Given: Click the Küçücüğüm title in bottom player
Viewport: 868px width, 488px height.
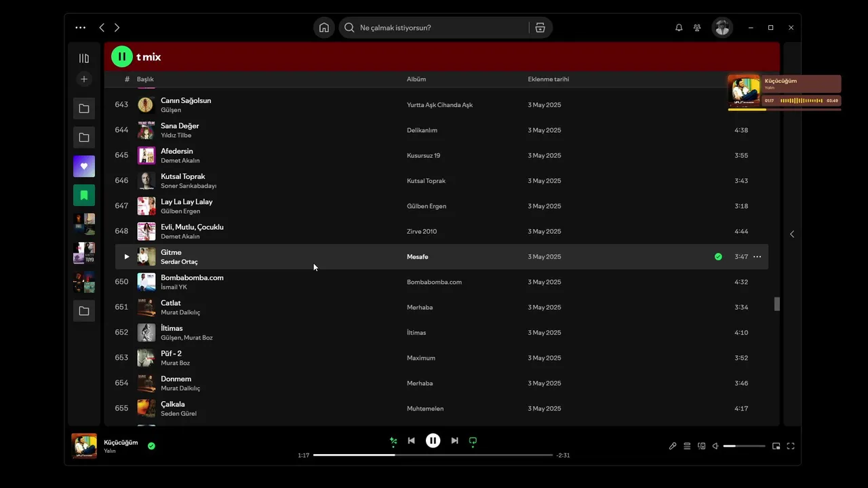Looking at the screenshot, I should 121,443.
